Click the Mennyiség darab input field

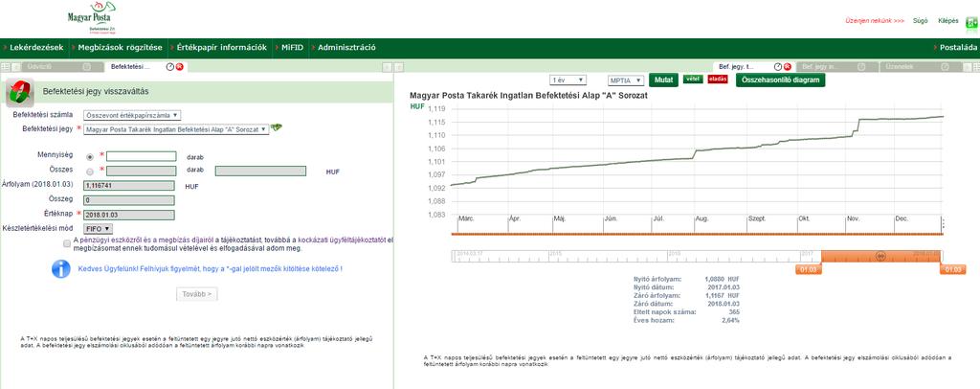pyautogui.click(x=142, y=156)
